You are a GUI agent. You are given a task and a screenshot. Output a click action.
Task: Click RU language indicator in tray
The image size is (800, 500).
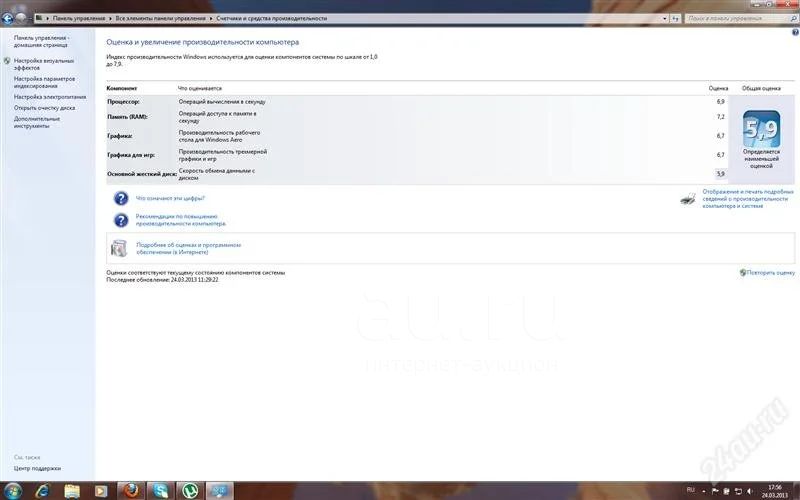(x=690, y=490)
